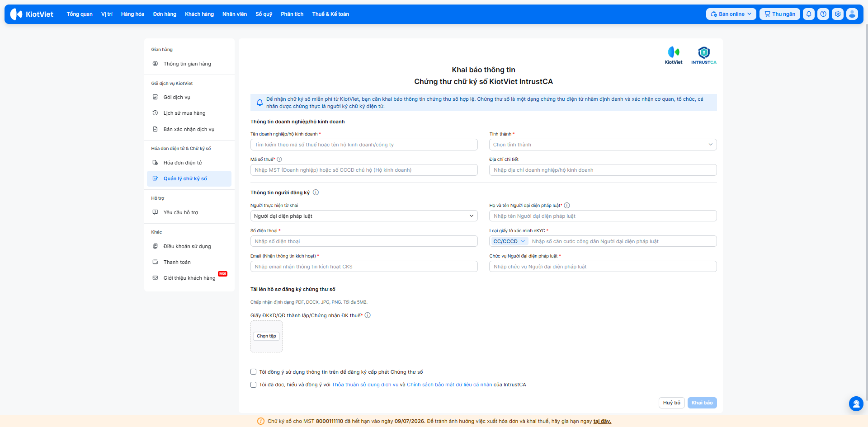868x427 pixels.
Task: Click the Điều khoản sử dụng icon
Action: (x=155, y=246)
